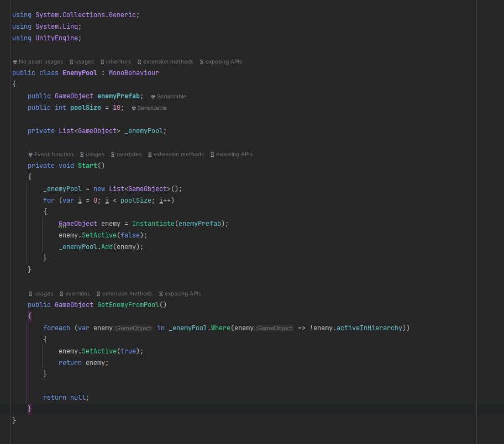Viewport: 504px width, 444px height.
Task: Click ':GameObject' inlay hint inside the Where lambda
Action: pyautogui.click(x=274, y=328)
